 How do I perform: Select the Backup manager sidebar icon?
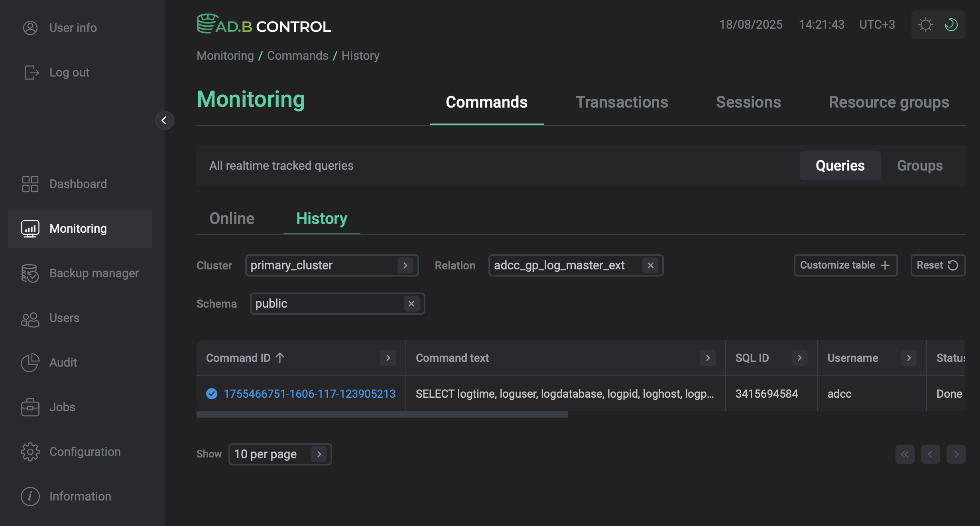click(30, 273)
